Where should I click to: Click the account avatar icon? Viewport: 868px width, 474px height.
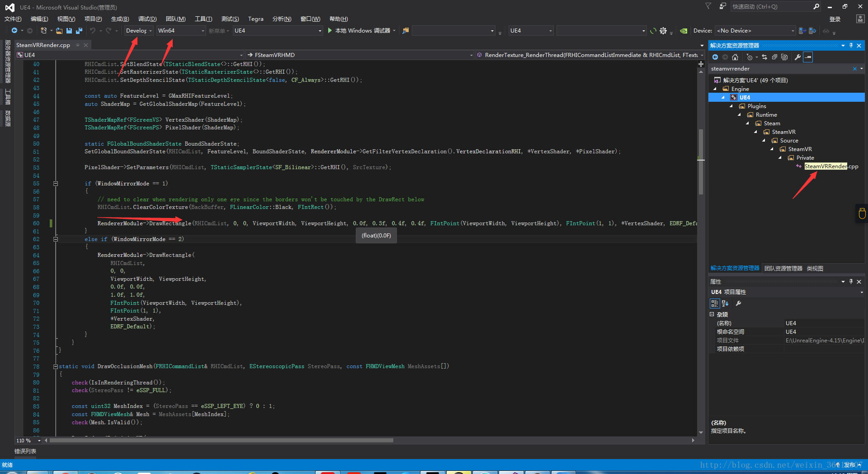(860, 19)
